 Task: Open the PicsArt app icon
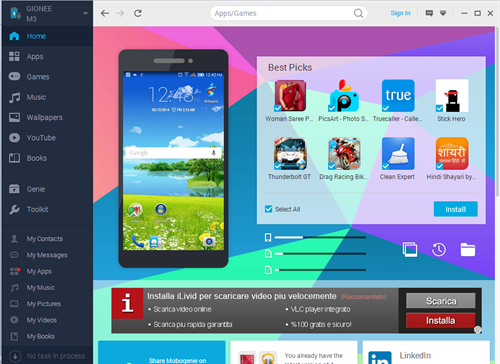[x=344, y=96]
